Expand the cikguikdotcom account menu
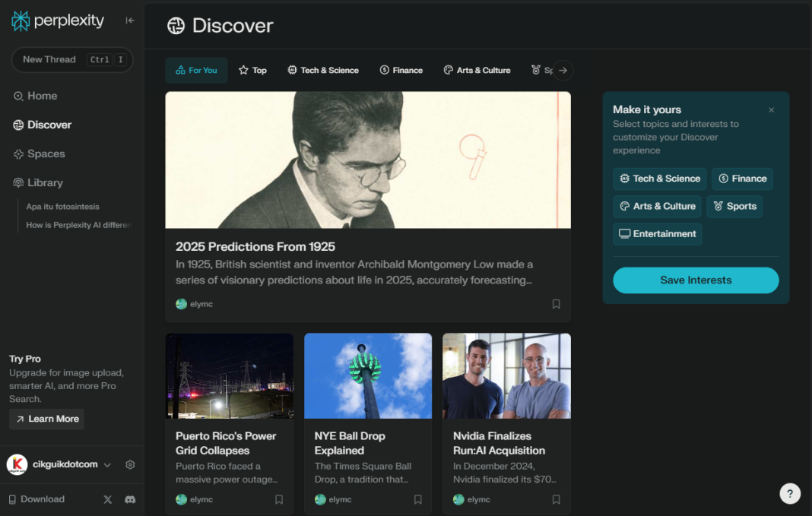812x516 pixels. [107, 465]
